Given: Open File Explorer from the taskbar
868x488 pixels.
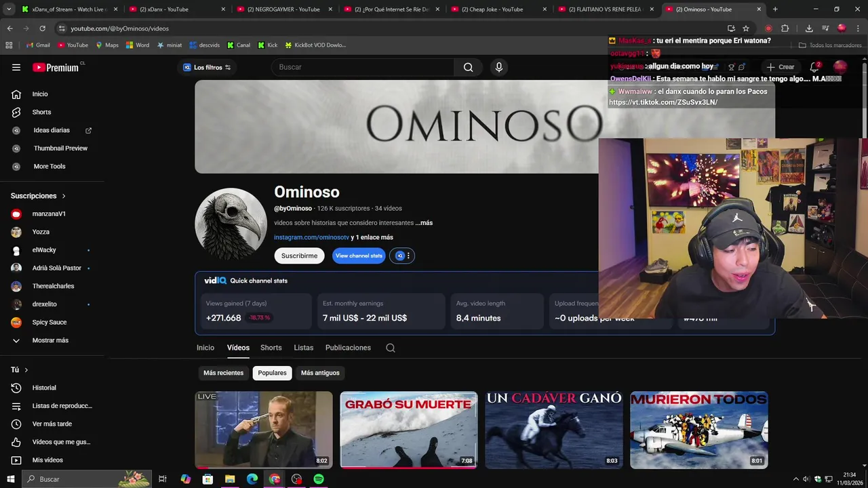Looking at the screenshot, I should [230, 479].
